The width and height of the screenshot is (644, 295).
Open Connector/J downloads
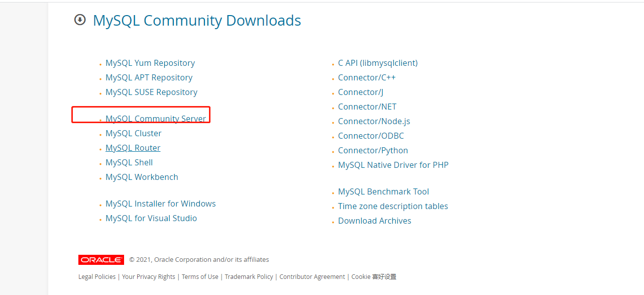coord(361,92)
